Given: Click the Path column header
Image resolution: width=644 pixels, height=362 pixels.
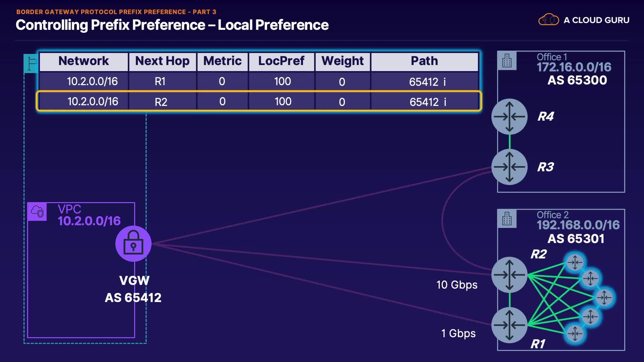Looking at the screenshot, I should point(424,61).
